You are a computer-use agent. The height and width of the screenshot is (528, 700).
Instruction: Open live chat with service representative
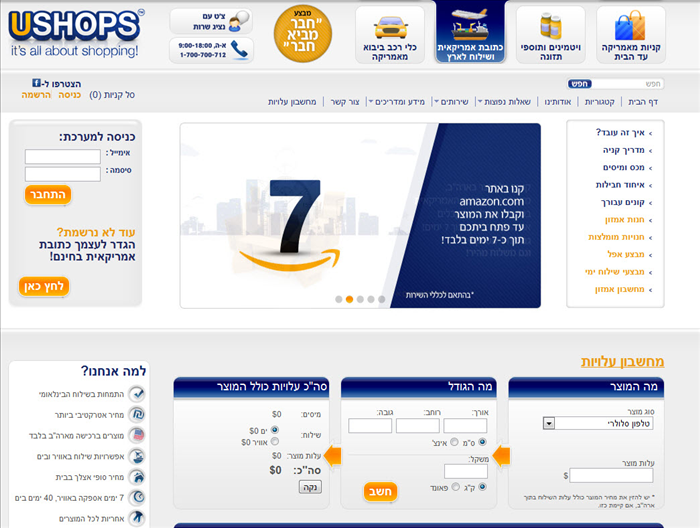(x=211, y=21)
